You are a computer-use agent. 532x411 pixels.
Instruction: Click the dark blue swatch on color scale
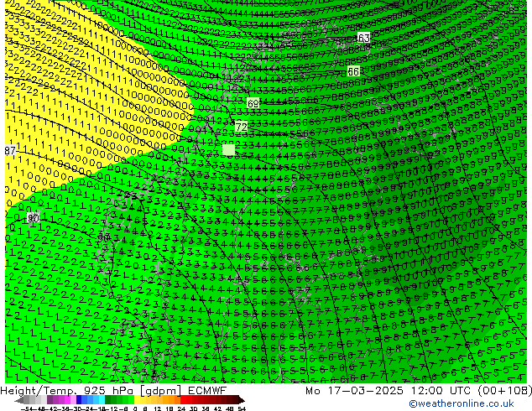click(x=79, y=400)
